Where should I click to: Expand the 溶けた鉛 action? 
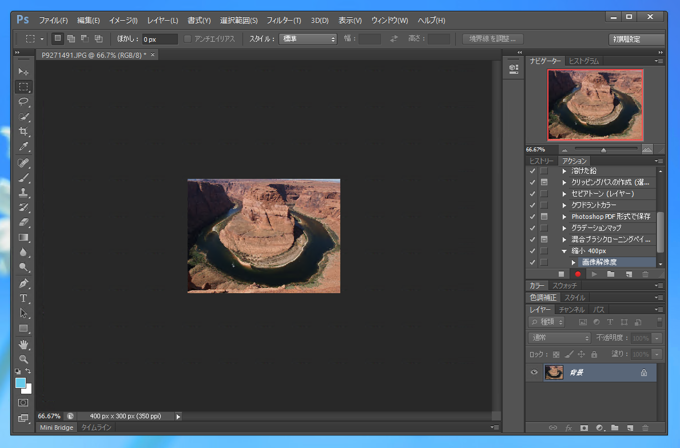(564, 171)
